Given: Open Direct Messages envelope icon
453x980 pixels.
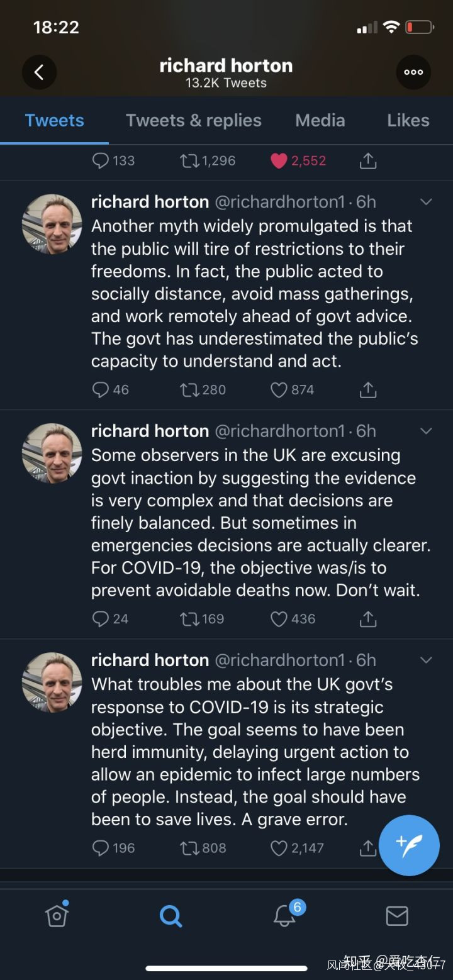Looking at the screenshot, I should point(397,916).
